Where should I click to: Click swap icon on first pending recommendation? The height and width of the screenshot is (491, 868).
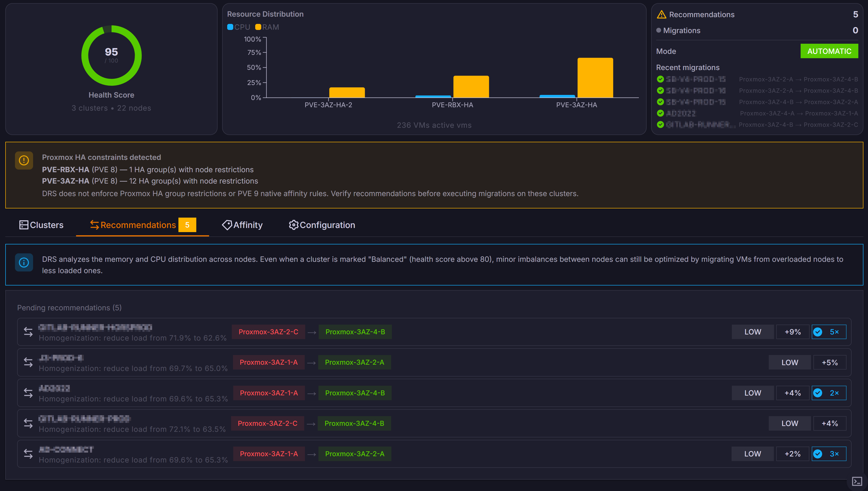click(x=28, y=332)
